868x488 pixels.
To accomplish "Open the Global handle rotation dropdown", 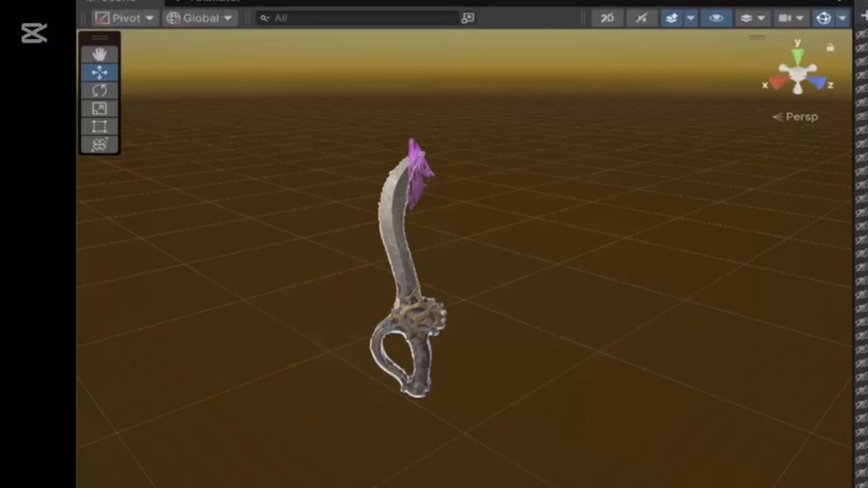I will pos(200,18).
